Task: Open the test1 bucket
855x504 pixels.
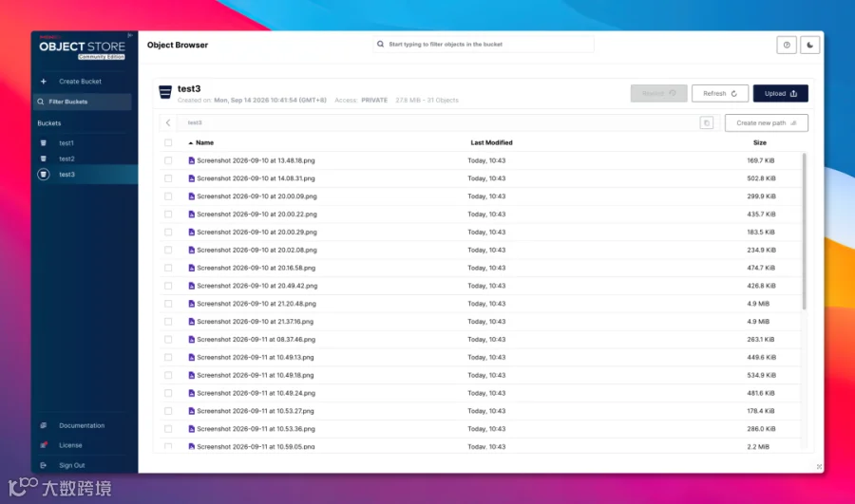Action: 66,142
